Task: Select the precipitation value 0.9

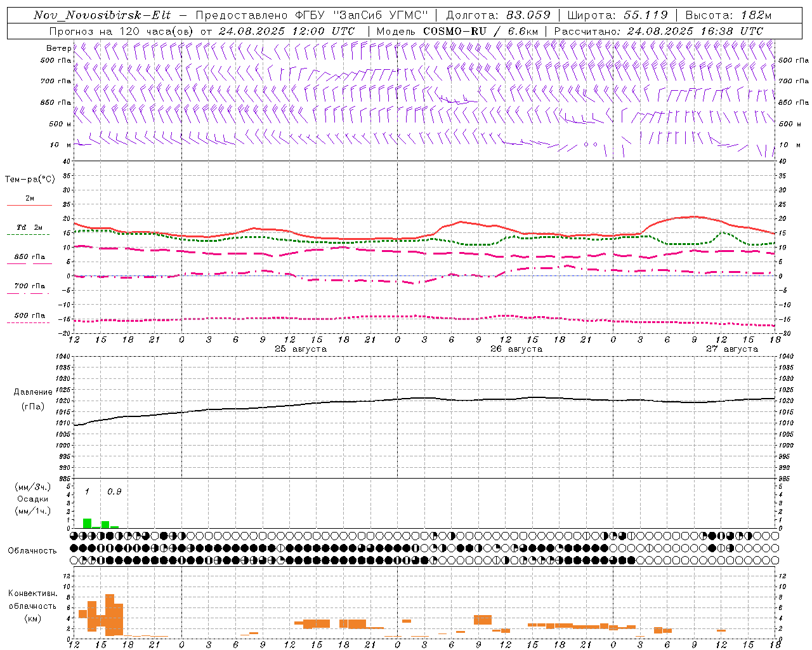Action: (114, 492)
